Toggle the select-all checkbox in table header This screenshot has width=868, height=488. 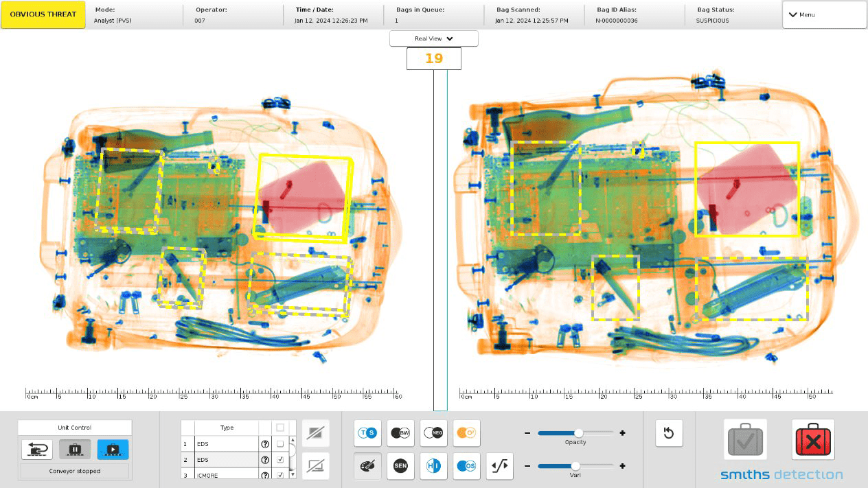(280, 428)
